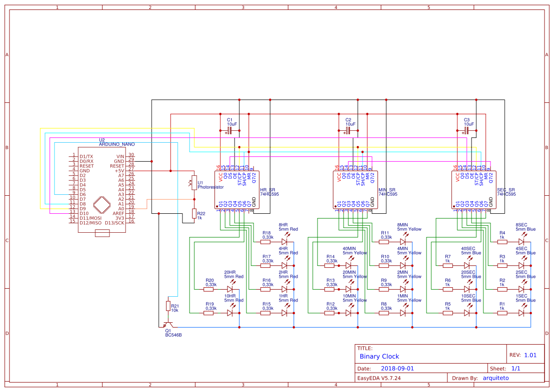Viewport: 554px width, 392px height.
Task: Select the Q1 BC546B transistor symbol
Action: tap(168, 325)
